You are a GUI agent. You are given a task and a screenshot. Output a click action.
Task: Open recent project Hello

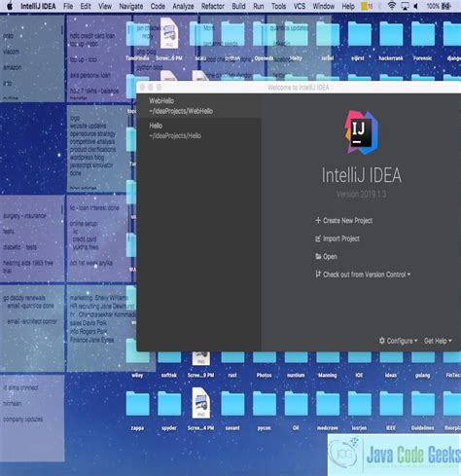pyautogui.click(x=198, y=130)
